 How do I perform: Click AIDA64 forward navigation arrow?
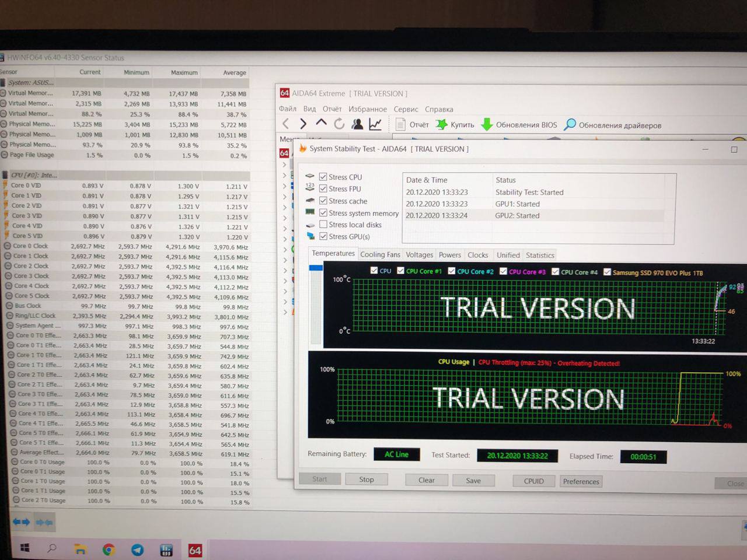(x=303, y=124)
